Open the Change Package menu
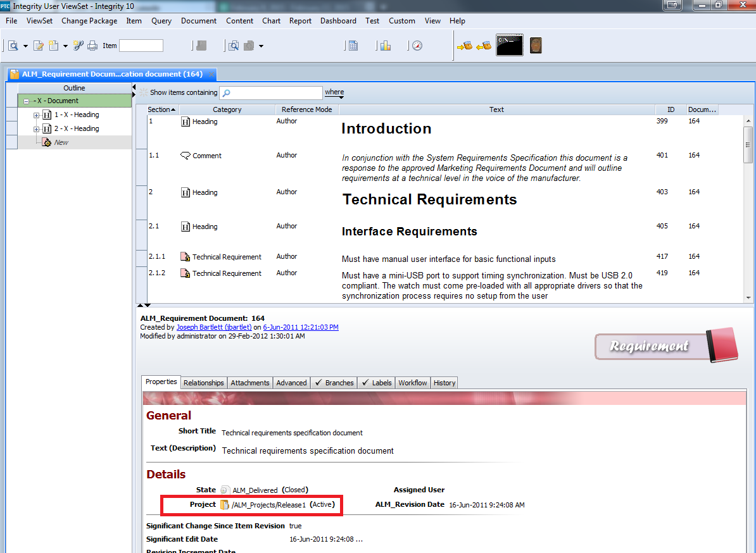756x553 pixels. tap(89, 21)
